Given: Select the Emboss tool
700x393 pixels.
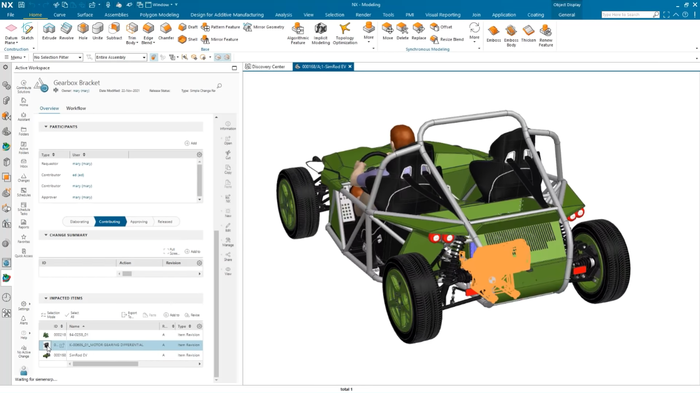Looking at the screenshot, I should click(493, 33).
